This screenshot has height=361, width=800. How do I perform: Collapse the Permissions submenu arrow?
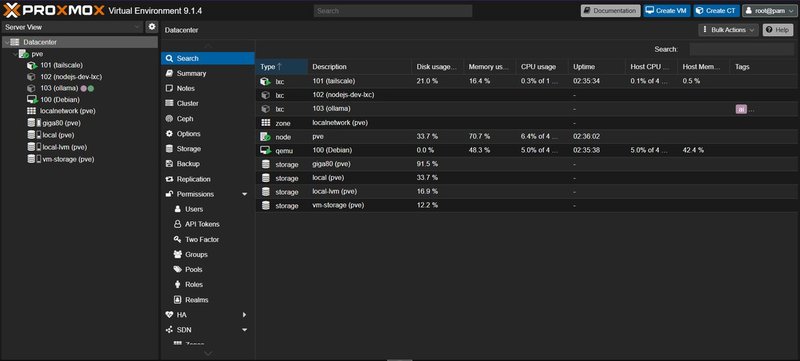tap(244, 194)
